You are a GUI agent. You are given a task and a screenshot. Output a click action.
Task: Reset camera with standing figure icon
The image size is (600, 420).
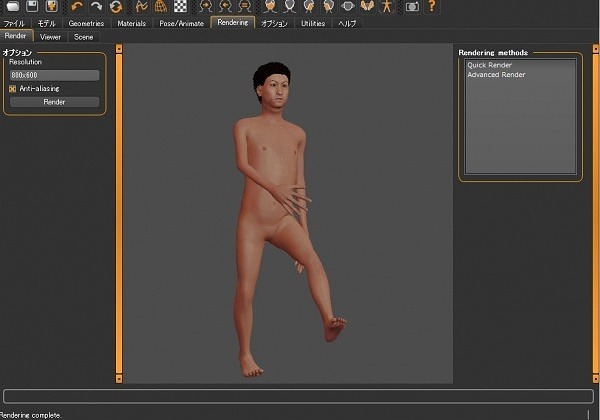tap(386, 6)
